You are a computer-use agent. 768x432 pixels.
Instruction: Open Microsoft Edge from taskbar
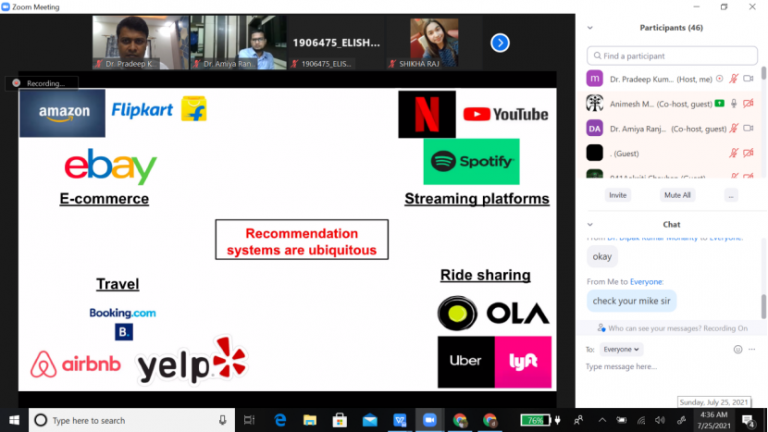click(280, 420)
